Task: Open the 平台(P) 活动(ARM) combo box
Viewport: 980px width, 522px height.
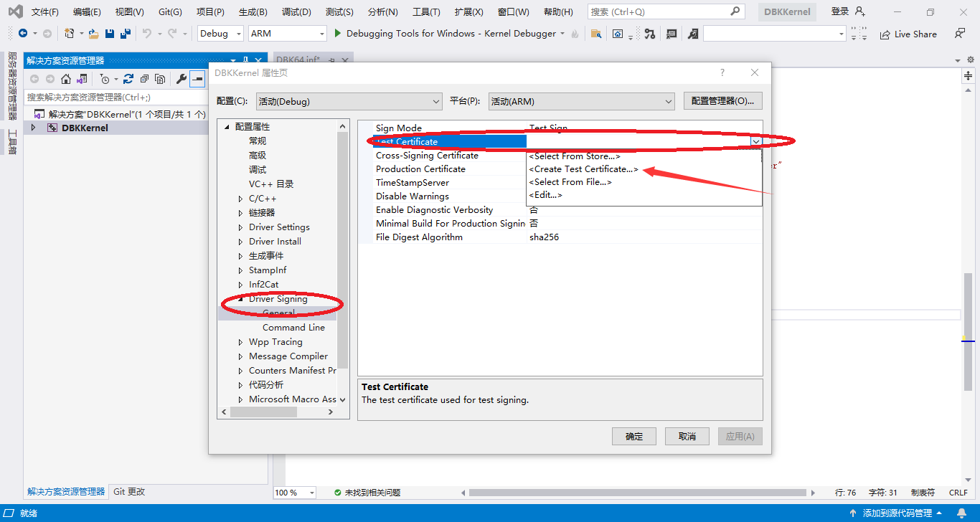Action: coord(581,101)
